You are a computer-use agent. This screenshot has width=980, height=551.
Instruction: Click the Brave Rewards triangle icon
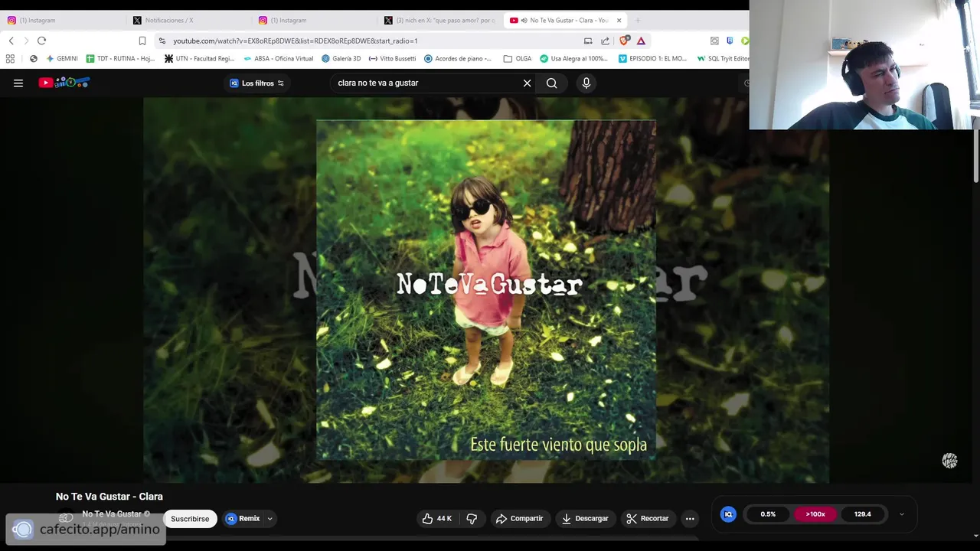point(641,41)
